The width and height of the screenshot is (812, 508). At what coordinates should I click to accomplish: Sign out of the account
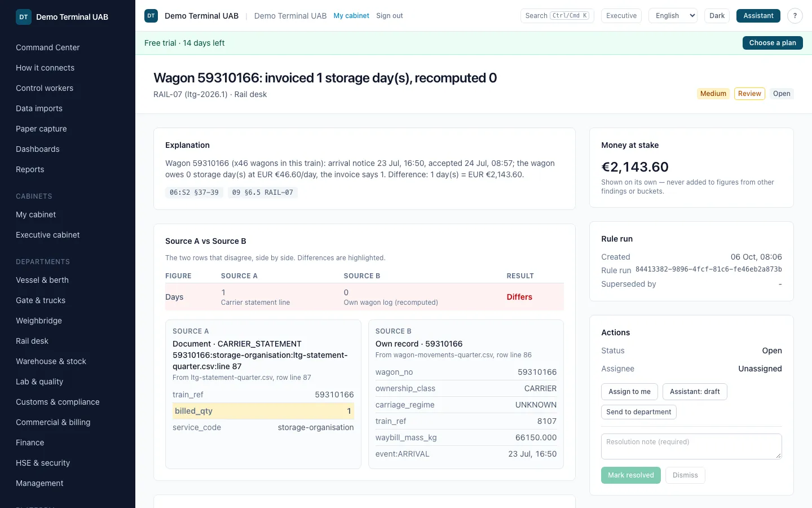[x=390, y=16]
